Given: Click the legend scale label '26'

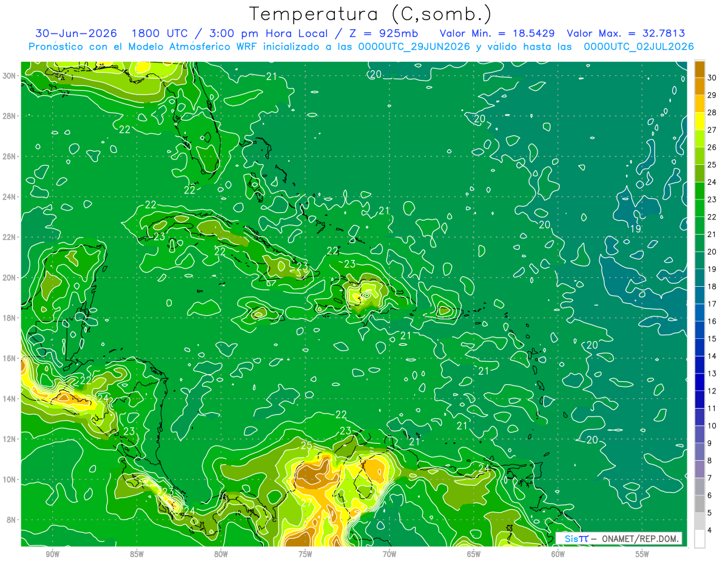Looking at the screenshot, I should coord(712,147).
